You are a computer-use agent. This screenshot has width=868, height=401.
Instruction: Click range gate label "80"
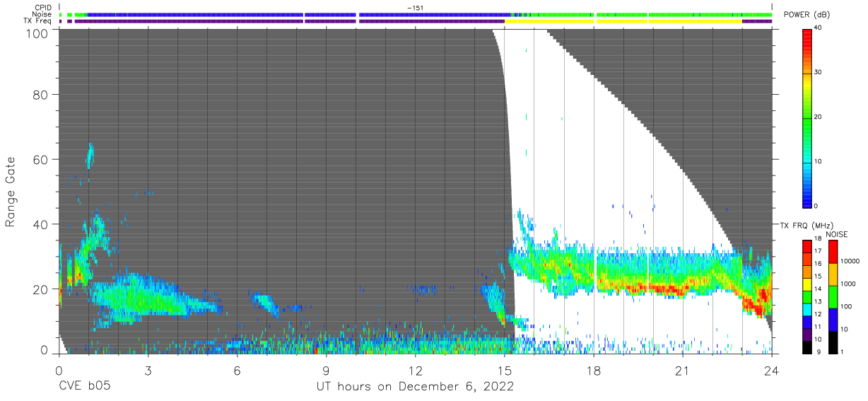pyautogui.click(x=41, y=94)
